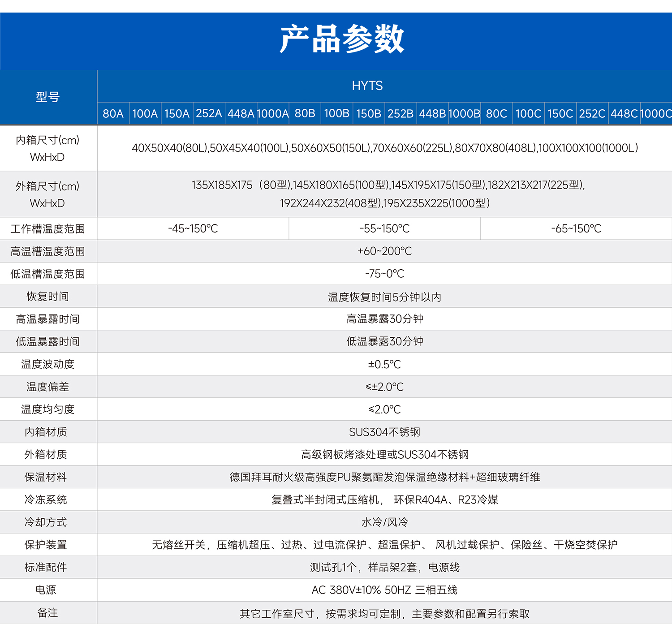672x633 pixels.
Task: Click the 高温槽温度范围 row label
Action: (x=48, y=251)
